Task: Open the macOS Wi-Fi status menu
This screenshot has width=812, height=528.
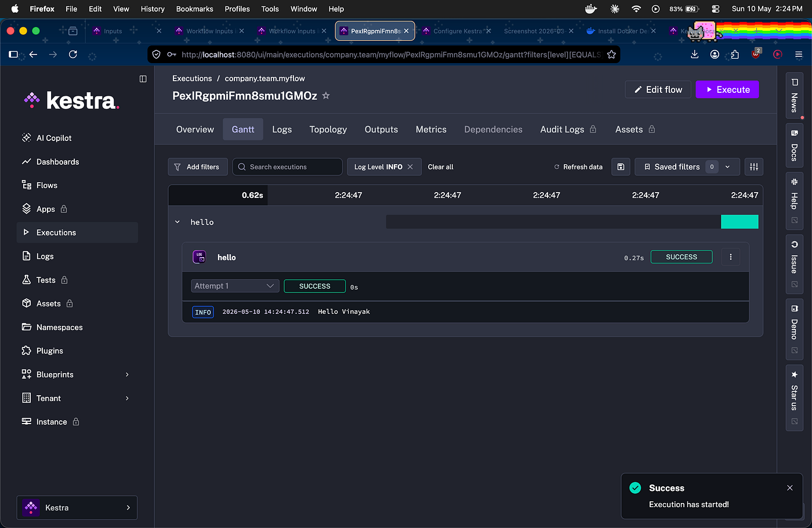Action: click(636, 9)
